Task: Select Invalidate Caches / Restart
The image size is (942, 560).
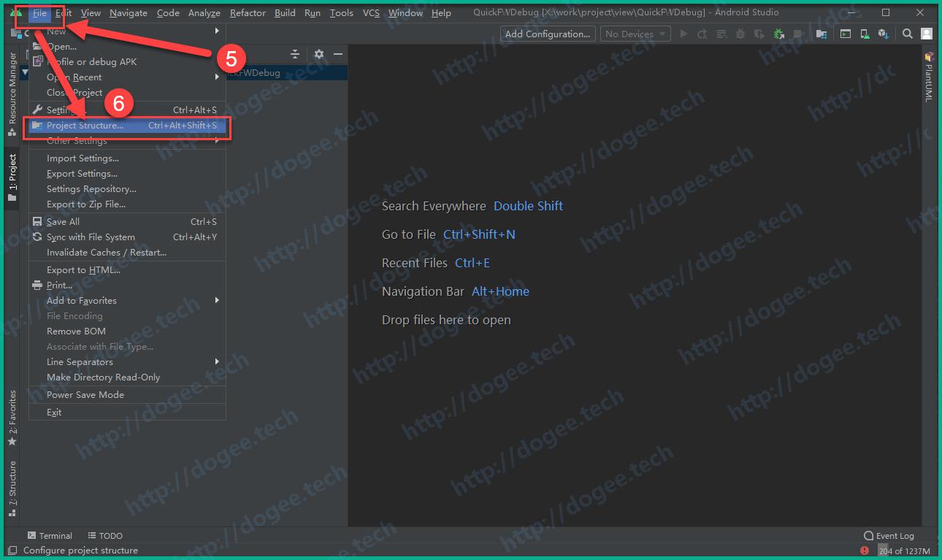Action: click(x=127, y=253)
